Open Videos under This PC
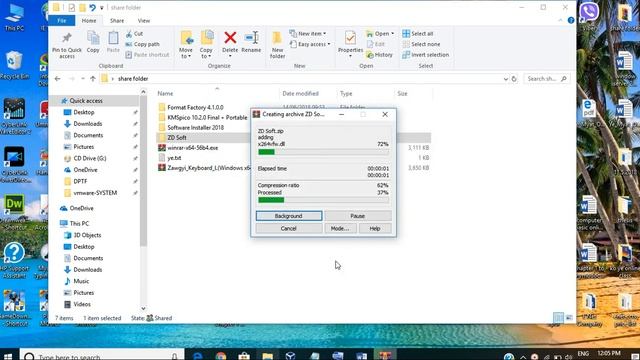The image size is (640, 360). [82, 304]
